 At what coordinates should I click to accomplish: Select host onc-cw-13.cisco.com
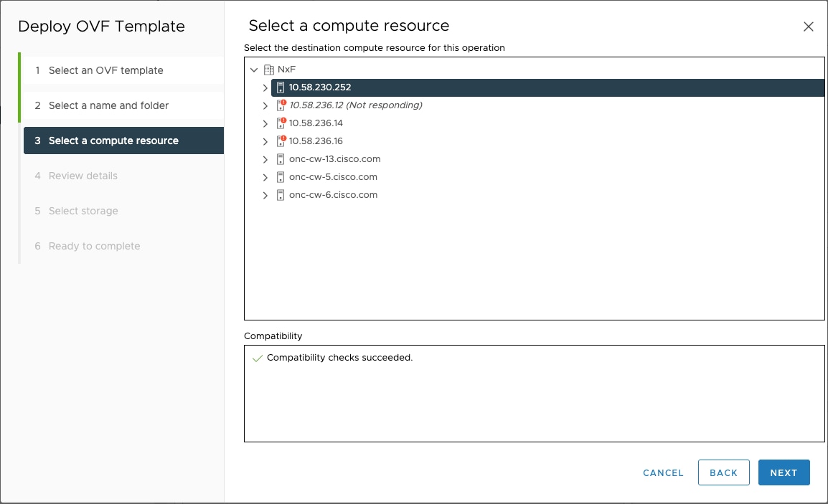pyautogui.click(x=335, y=159)
